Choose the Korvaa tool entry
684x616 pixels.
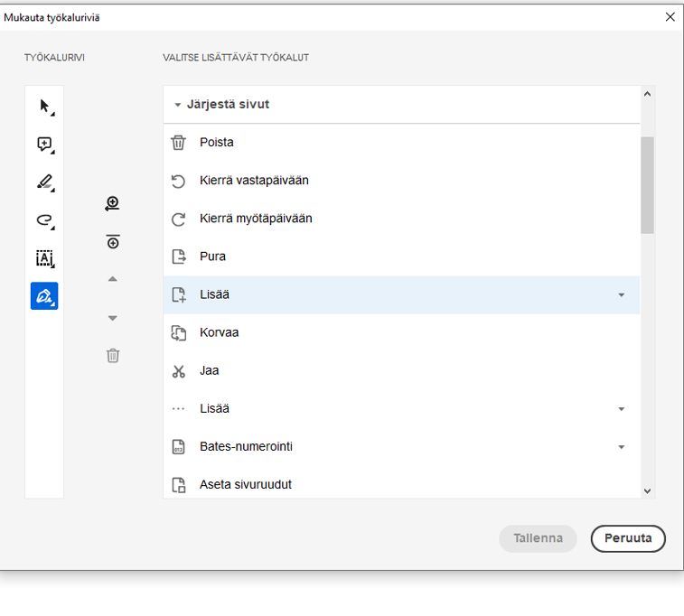[220, 332]
